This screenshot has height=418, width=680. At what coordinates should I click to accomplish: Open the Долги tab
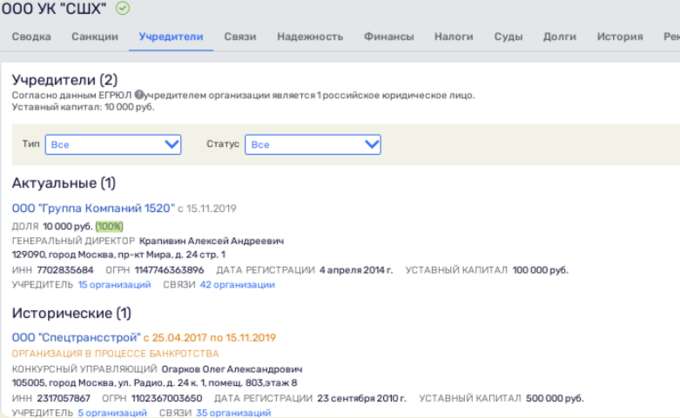point(559,36)
